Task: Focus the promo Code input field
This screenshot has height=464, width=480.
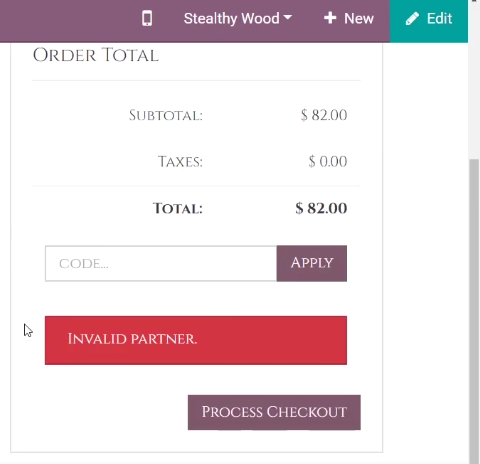Action: pos(161,264)
